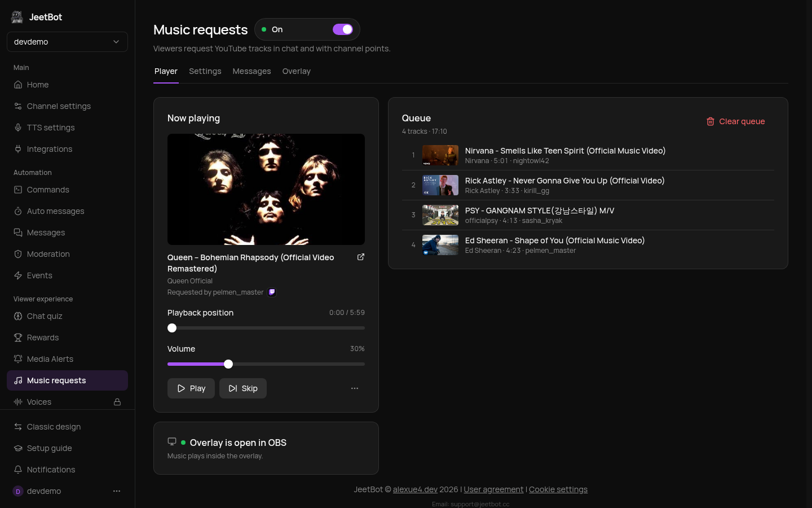Click the Playback position slider handle
Screen dimensions: 812x508
[x=172, y=328]
